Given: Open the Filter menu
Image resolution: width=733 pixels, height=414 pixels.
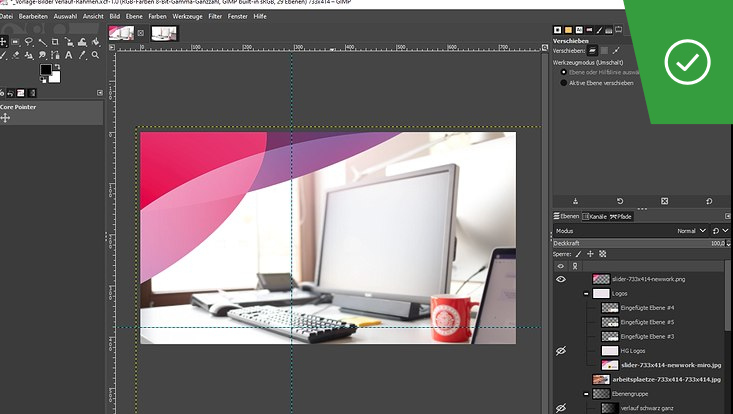Looking at the screenshot, I should (215, 16).
